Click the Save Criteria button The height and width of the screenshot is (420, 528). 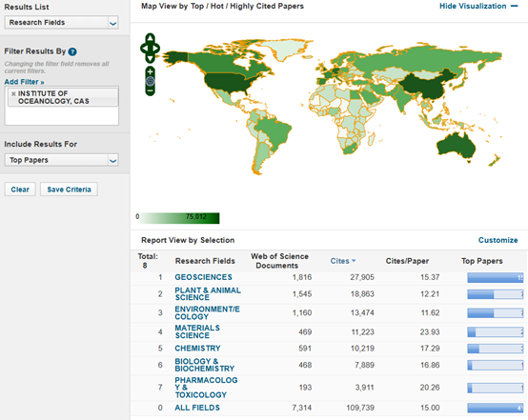[69, 190]
